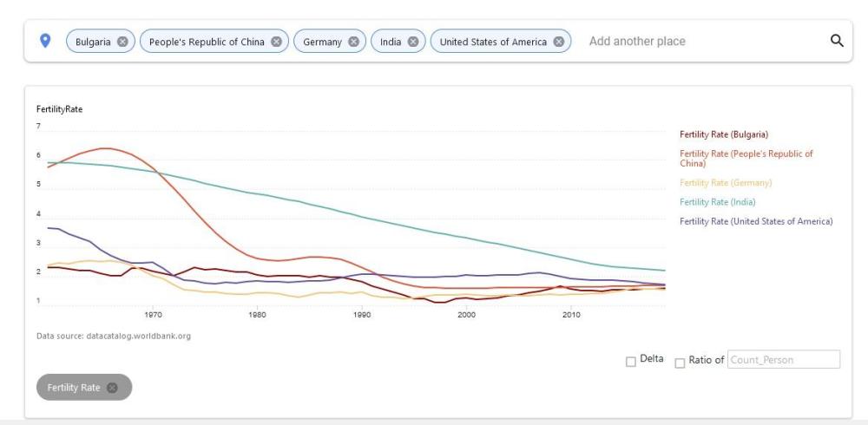Remove the Fertility Rate statistic chip
Screen dimensions: 868x425
coord(112,388)
